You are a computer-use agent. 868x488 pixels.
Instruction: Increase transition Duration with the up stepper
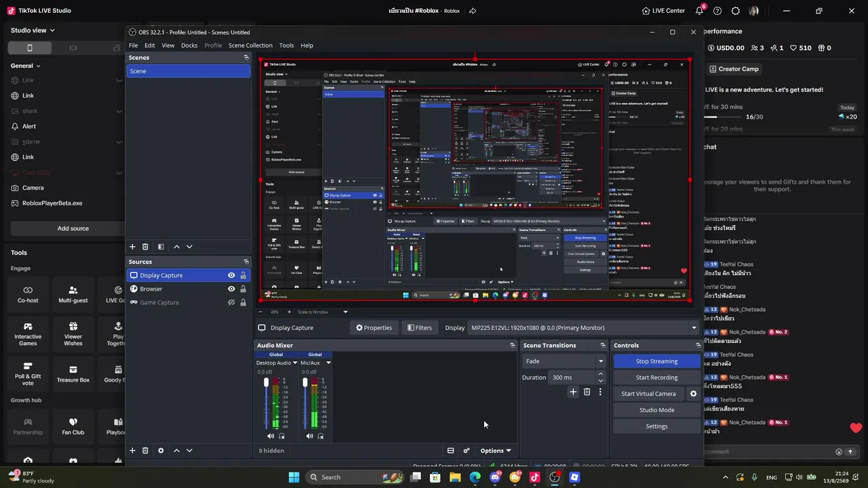pyautogui.click(x=600, y=375)
